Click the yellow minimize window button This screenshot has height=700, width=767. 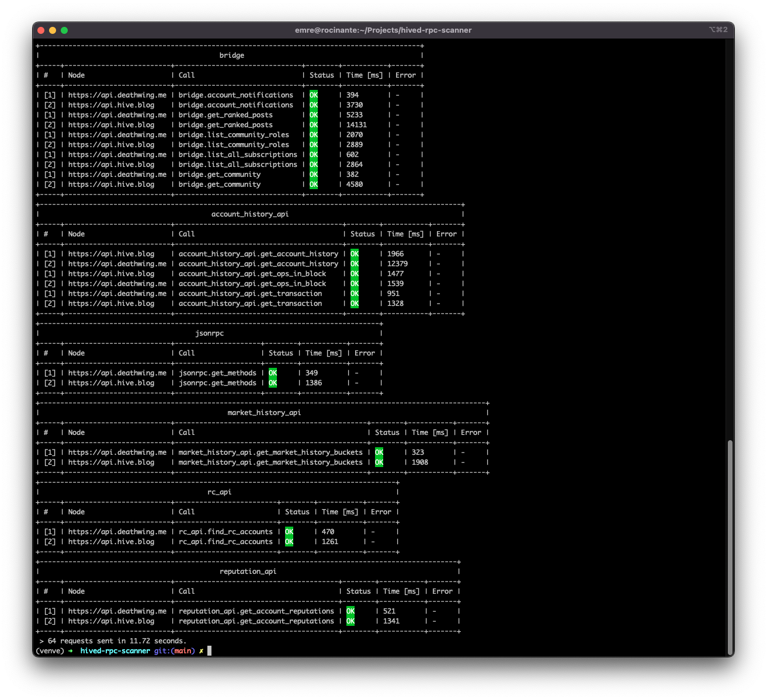53,30
